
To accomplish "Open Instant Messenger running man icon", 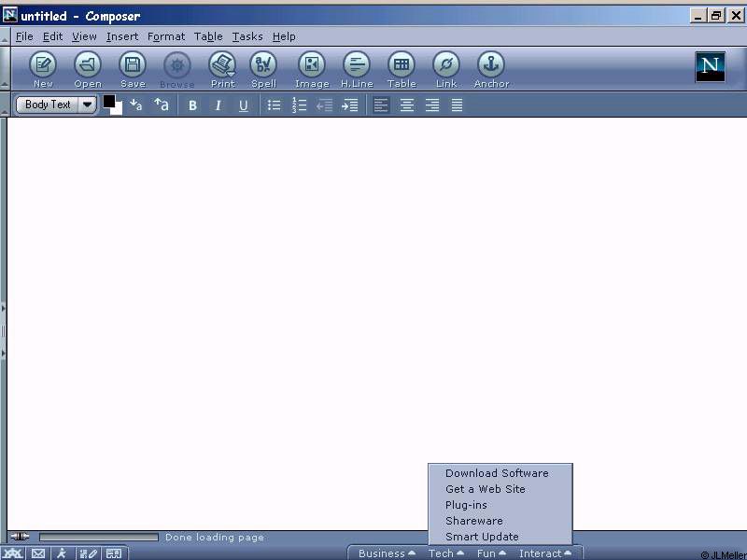I will (x=62, y=553).
